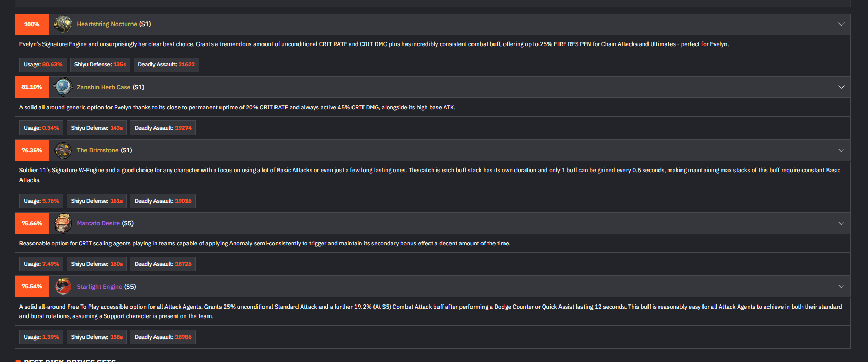The image size is (868, 362).
Task: Click the Zanshin Herb Case engine icon
Action: [63, 87]
